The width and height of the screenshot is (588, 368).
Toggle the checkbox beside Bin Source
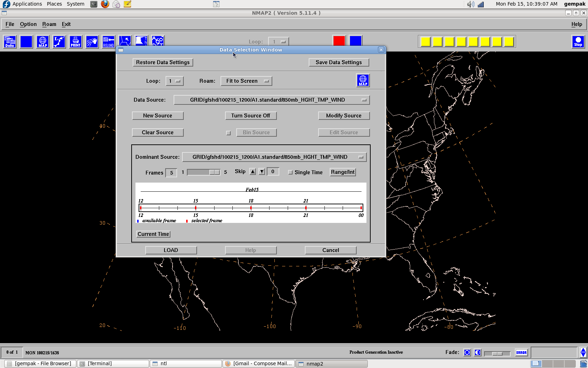tap(229, 133)
